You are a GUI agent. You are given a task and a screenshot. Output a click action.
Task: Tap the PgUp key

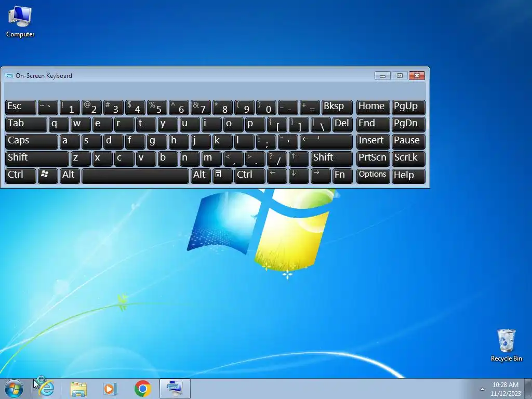[408, 107]
